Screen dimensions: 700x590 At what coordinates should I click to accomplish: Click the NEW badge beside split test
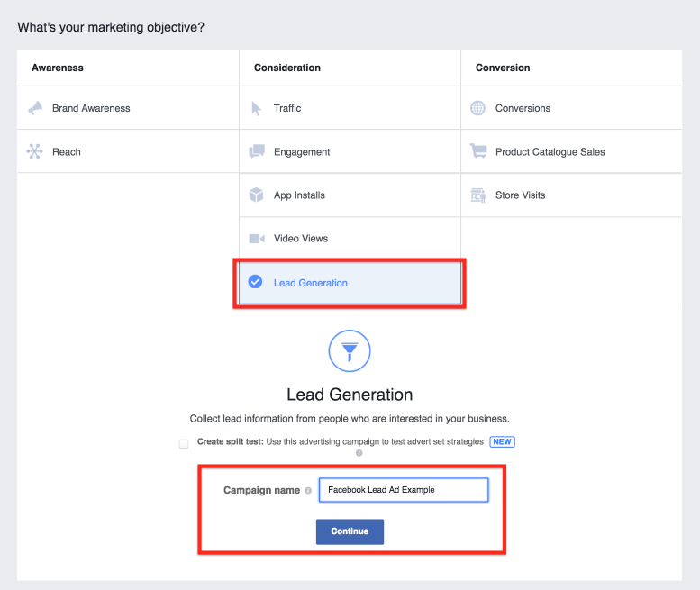[502, 442]
